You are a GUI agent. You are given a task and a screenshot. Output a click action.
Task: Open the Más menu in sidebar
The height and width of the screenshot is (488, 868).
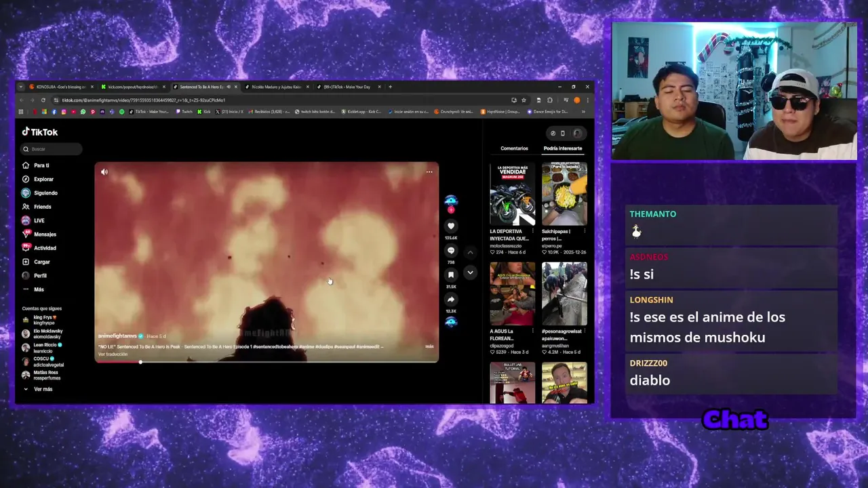pyautogui.click(x=33, y=289)
